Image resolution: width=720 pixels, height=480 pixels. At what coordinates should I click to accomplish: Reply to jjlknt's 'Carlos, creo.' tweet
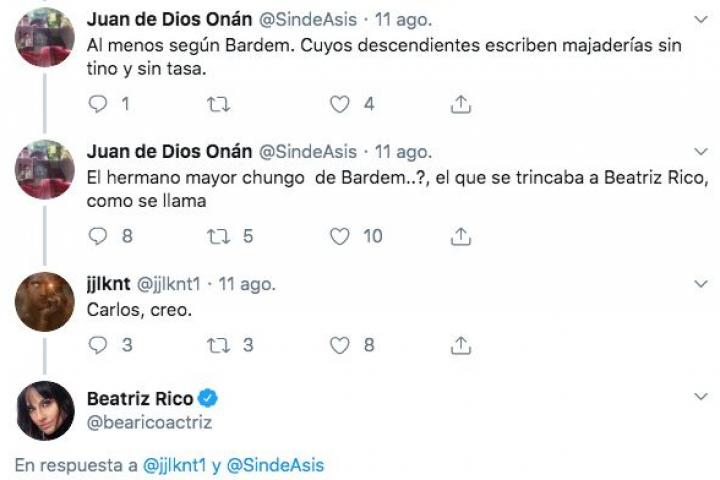(98, 345)
